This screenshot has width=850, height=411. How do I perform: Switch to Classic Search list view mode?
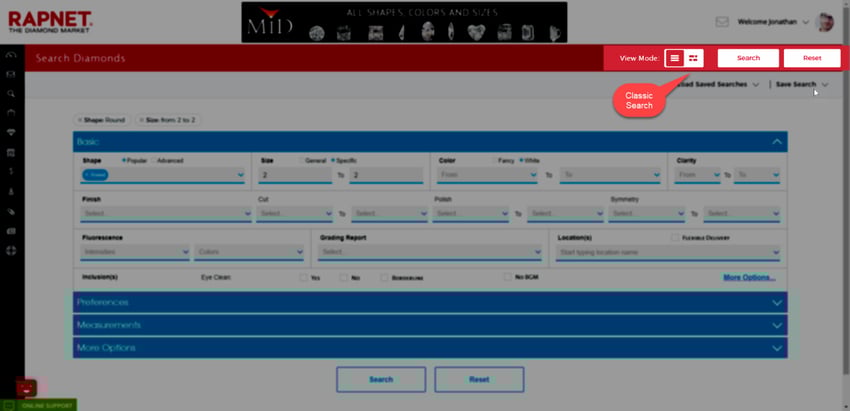(x=675, y=58)
